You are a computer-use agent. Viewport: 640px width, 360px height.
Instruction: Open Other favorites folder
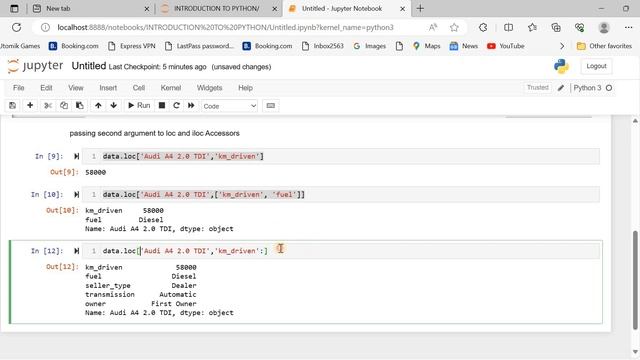click(604, 46)
